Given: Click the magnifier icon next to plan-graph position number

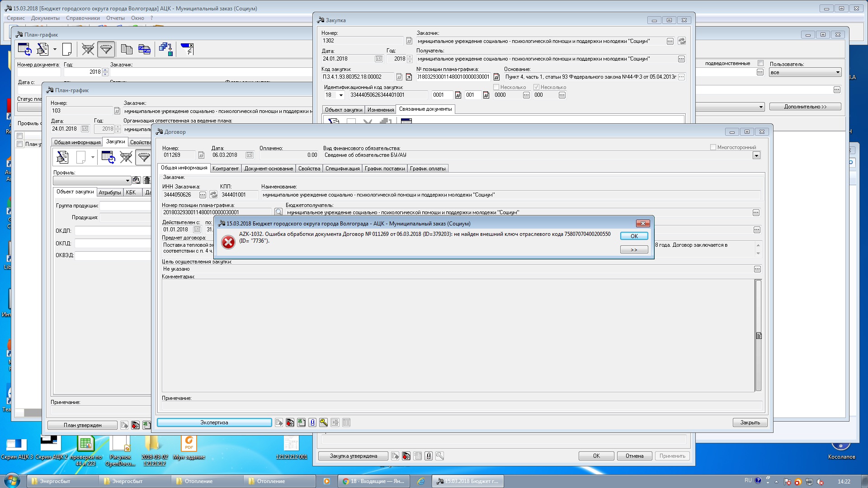Looking at the screenshot, I should tap(278, 212).
